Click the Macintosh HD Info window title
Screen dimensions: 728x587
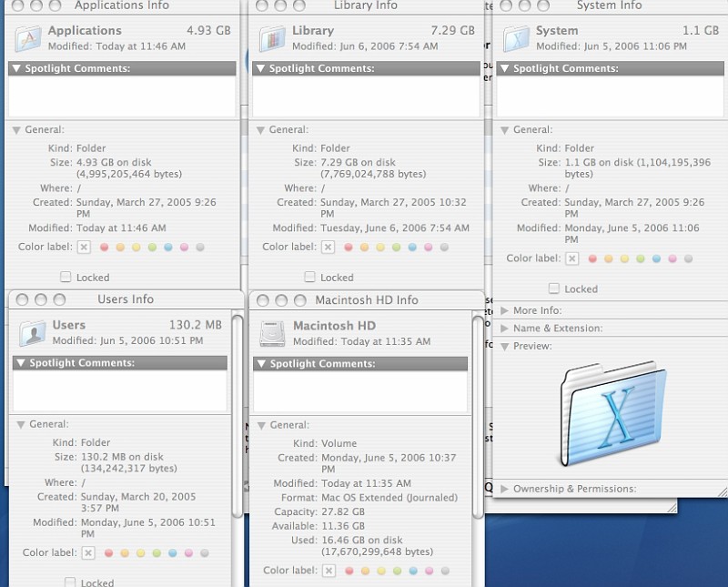coord(367,300)
